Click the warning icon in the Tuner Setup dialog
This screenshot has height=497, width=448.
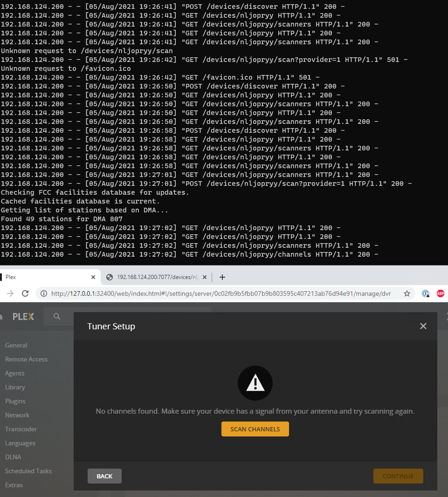click(255, 383)
